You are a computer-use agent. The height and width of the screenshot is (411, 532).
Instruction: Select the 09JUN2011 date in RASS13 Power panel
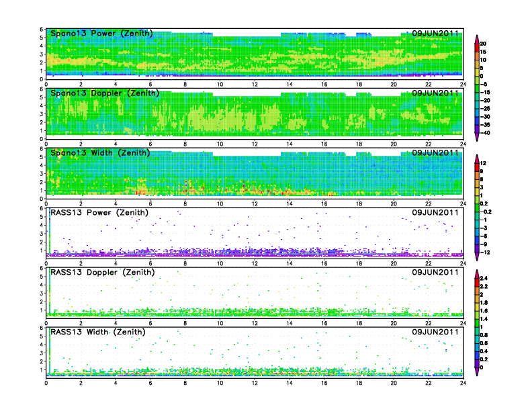(435, 213)
